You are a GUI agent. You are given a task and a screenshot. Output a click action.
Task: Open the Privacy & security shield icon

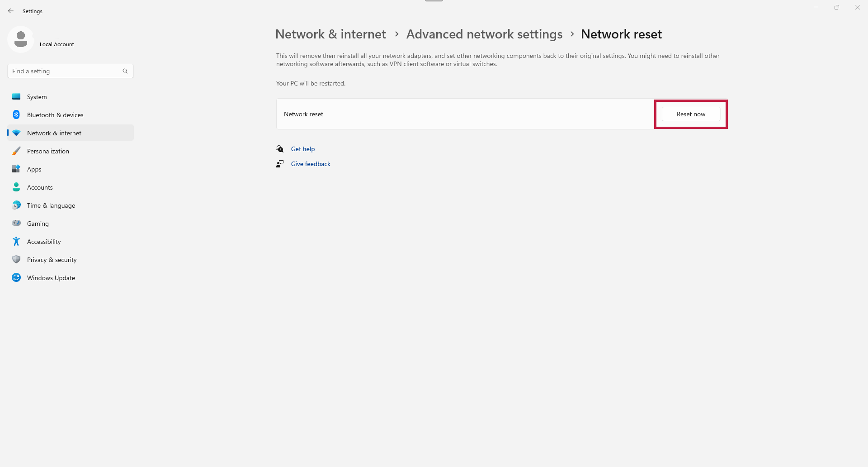[x=16, y=260]
